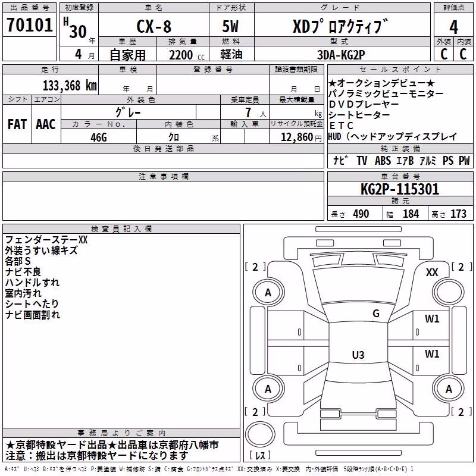Viewport: 476px width, 476px height.
Task: Click "W1" mark on diagram's rear door
Action: [x=432, y=353]
